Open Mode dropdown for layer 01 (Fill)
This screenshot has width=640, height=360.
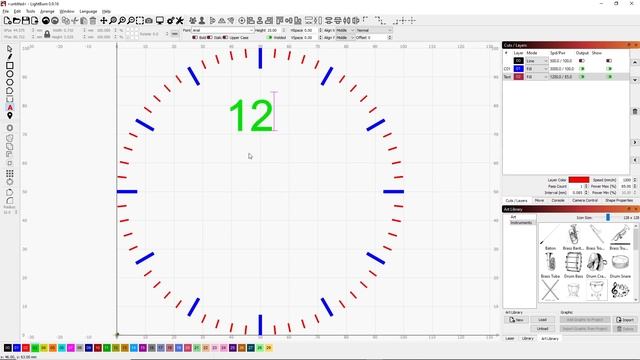536,69
